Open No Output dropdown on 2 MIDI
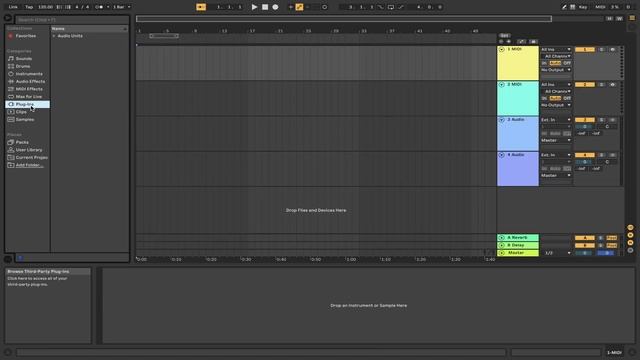The image size is (640, 360). point(556,105)
